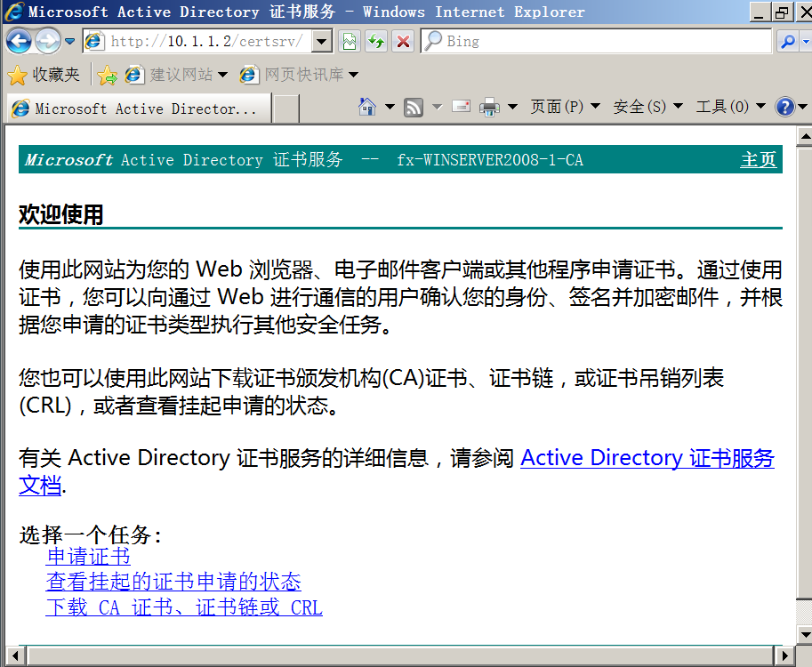Click the IE logo in title bar

coord(14,12)
